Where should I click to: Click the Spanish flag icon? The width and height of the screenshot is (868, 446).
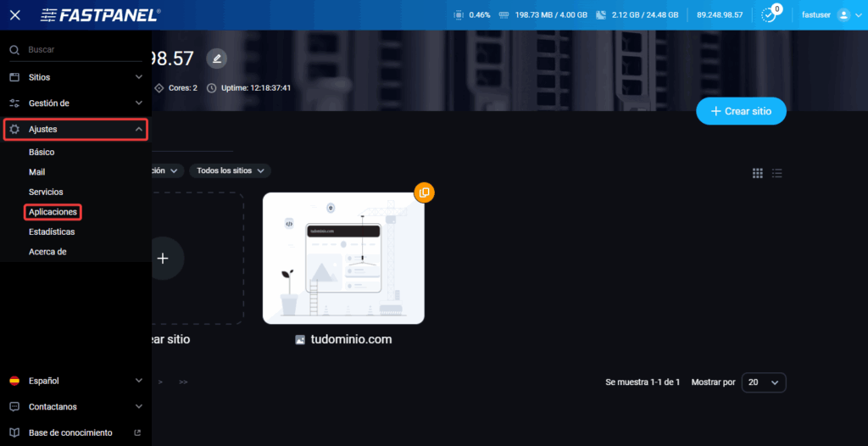(15, 381)
